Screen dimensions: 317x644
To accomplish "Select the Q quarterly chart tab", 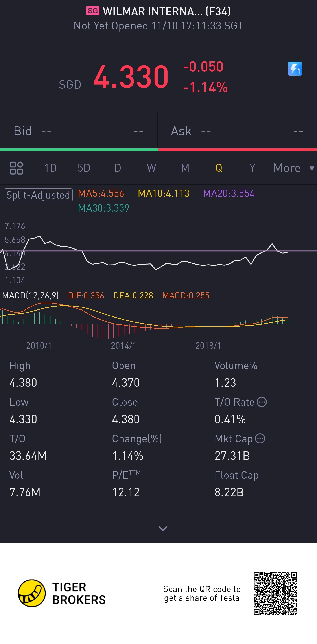I will [219, 168].
